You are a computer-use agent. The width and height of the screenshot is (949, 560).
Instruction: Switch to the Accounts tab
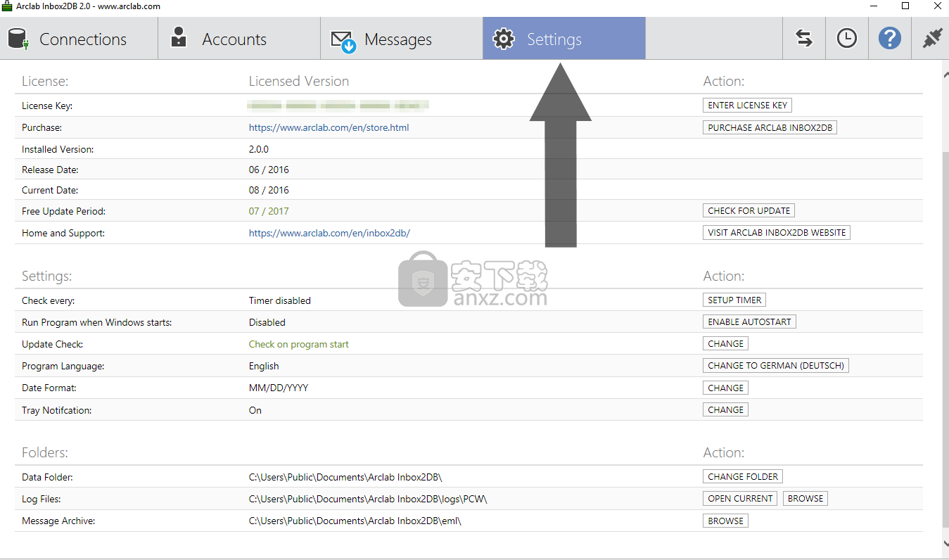point(239,39)
